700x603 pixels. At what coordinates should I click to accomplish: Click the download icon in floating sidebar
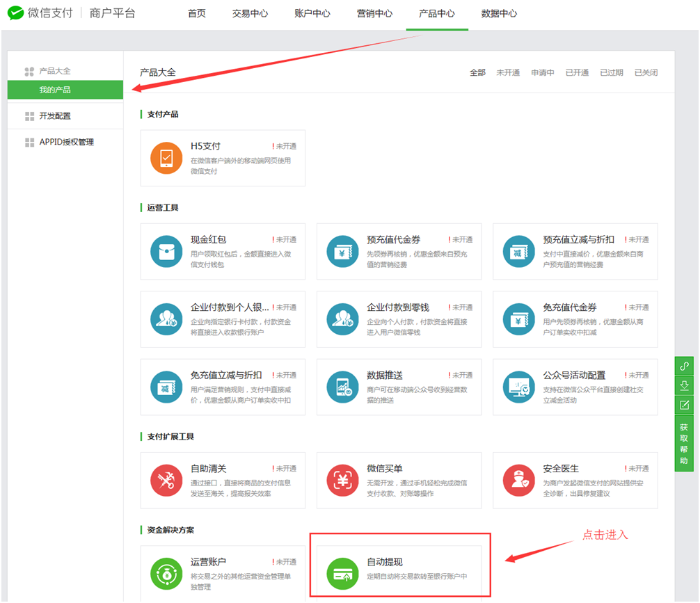coord(684,385)
